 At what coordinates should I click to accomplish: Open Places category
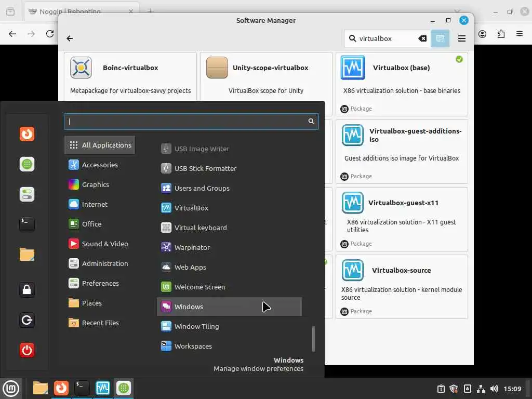pos(100,303)
